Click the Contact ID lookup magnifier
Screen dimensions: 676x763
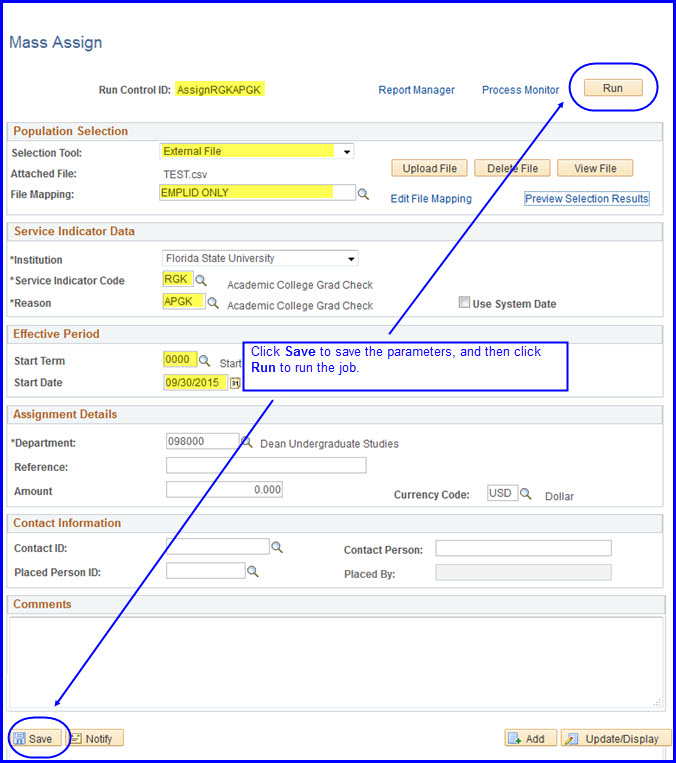click(278, 548)
